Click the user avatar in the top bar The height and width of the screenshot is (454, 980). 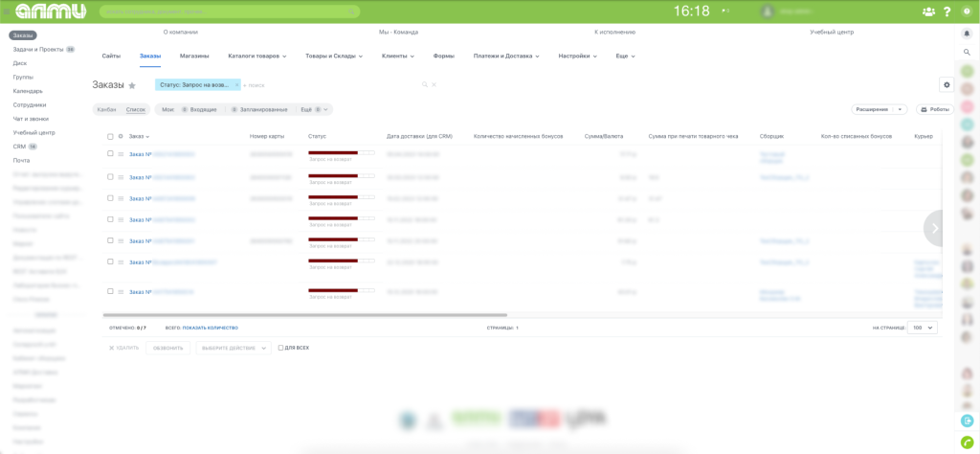coord(768,11)
